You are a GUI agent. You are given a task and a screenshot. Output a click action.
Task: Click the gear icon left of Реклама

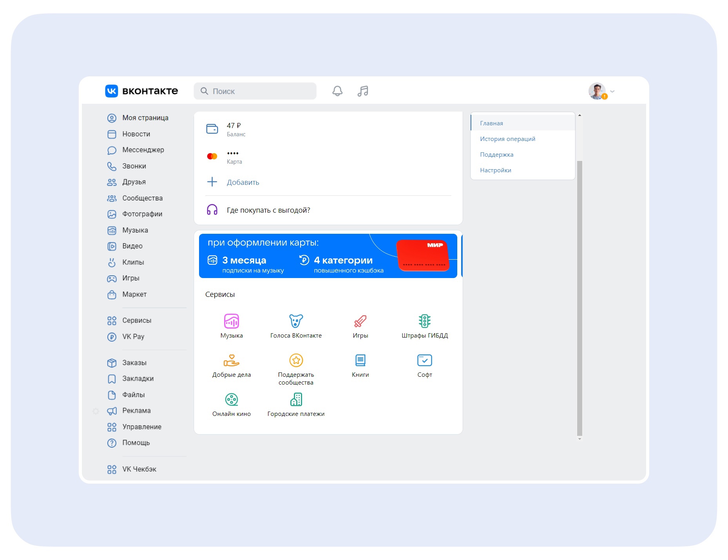[96, 411]
